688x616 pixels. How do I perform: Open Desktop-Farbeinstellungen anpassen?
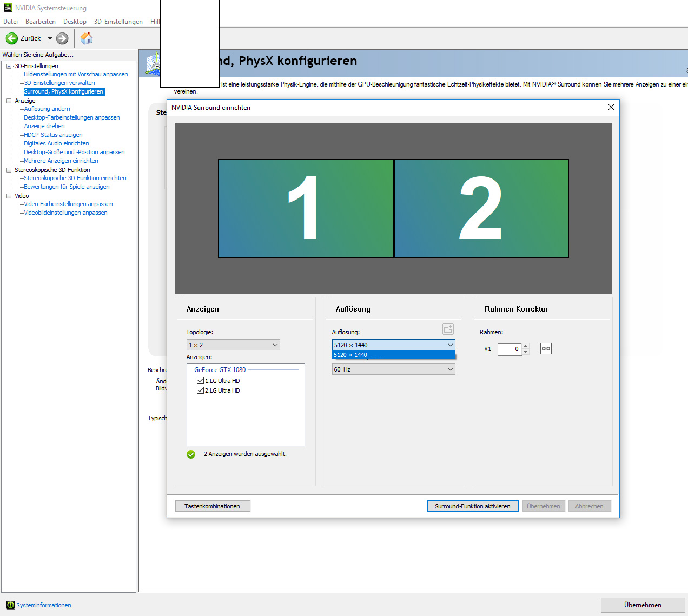(x=72, y=117)
